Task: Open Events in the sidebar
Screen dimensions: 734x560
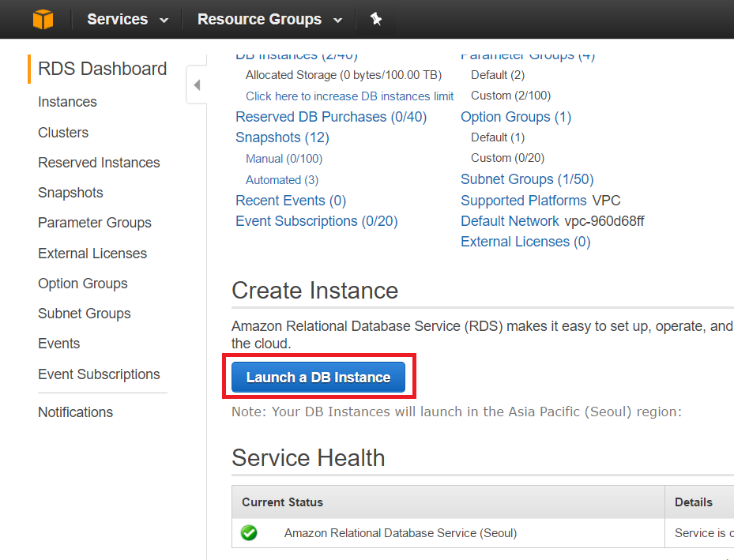Action: 59,344
